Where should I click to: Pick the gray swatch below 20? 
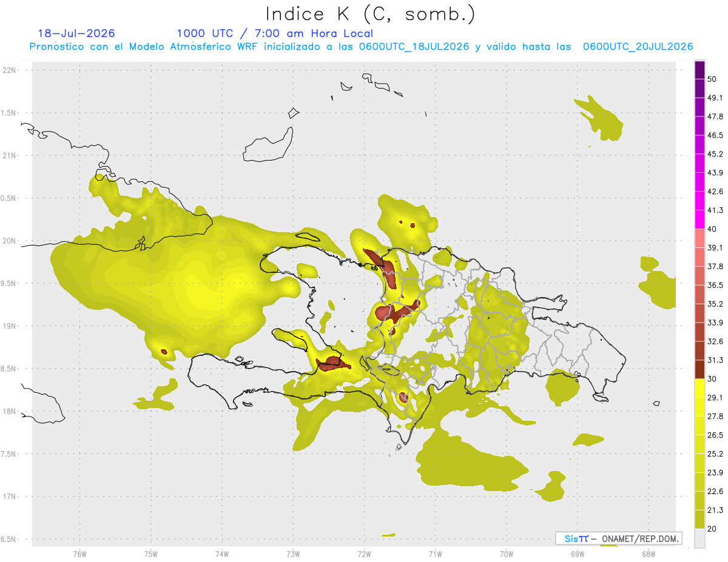[x=699, y=538]
